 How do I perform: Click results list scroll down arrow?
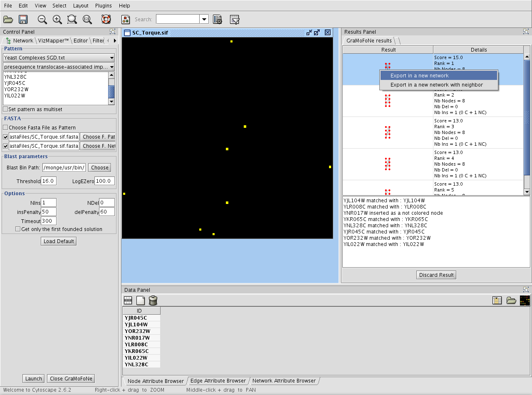(527, 192)
